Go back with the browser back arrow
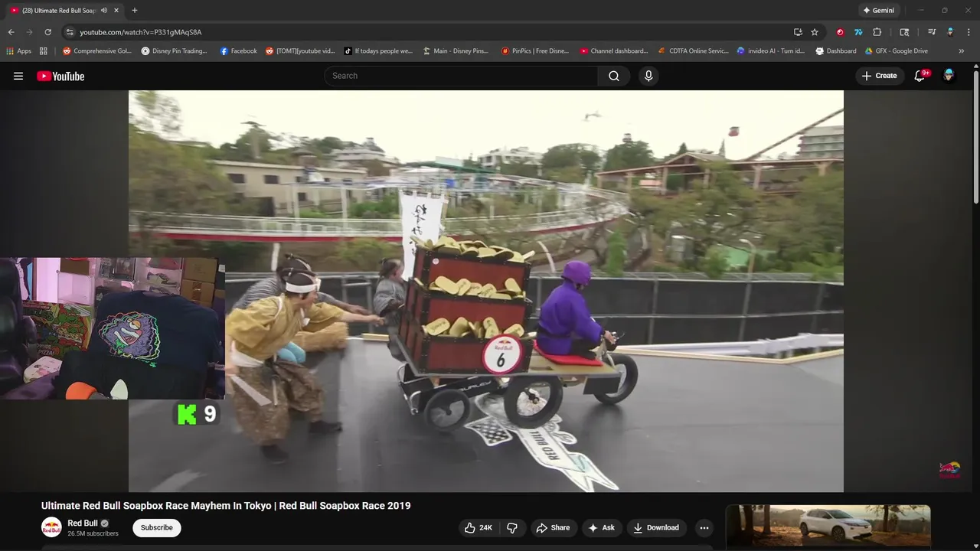This screenshot has height=551, width=980. (11, 32)
